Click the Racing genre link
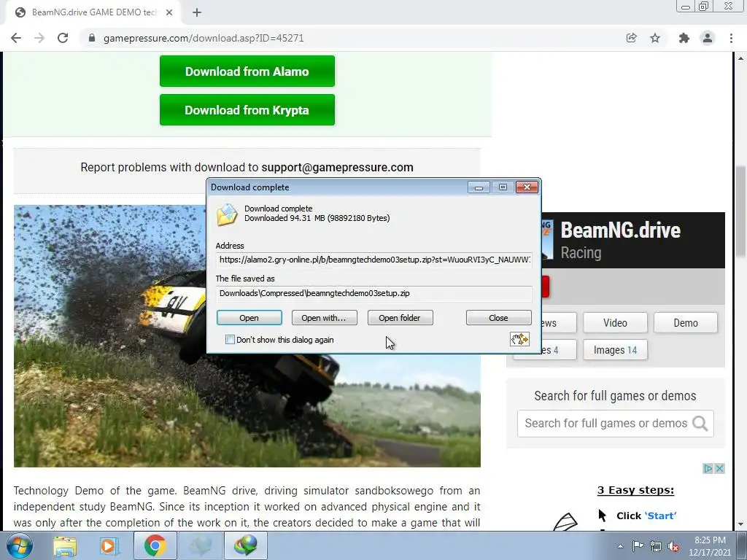This screenshot has height=560, width=747. point(581,253)
